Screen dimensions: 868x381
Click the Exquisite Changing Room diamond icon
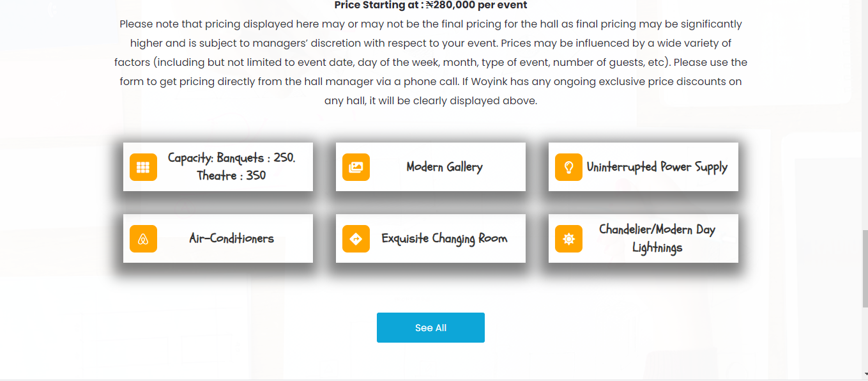click(x=356, y=239)
